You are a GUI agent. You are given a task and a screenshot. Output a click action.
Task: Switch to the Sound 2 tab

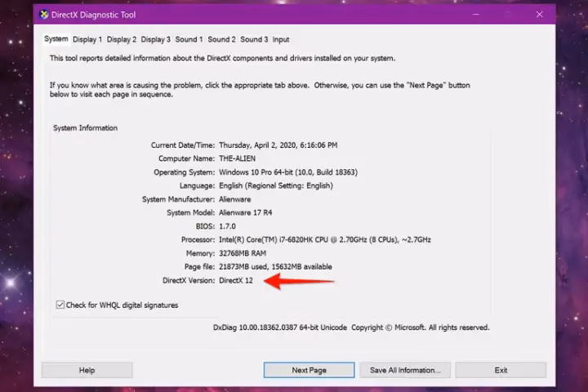[x=221, y=39]
